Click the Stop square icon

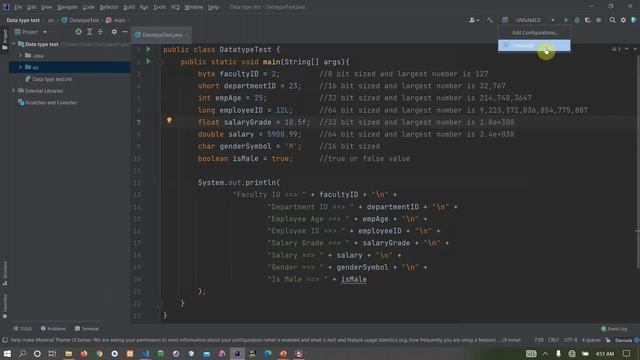(x=598, y=20)
